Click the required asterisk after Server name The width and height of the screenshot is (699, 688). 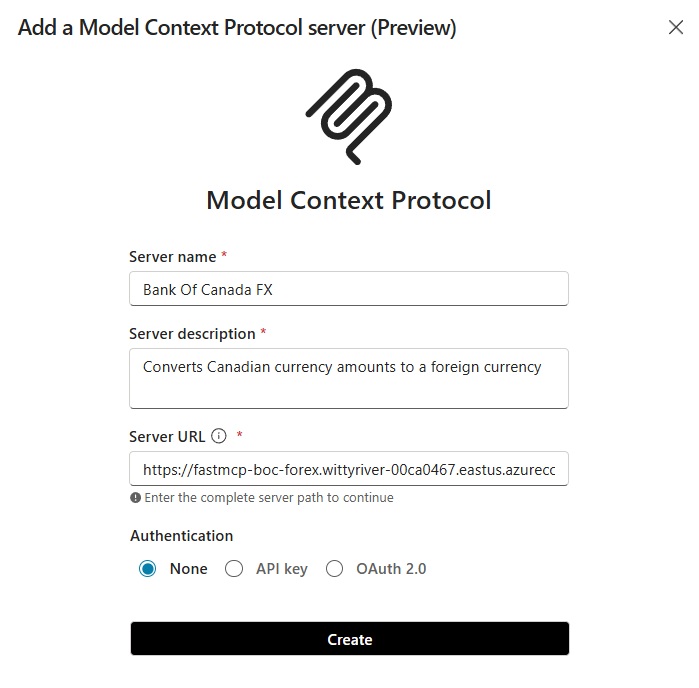[x=224, y=256]
